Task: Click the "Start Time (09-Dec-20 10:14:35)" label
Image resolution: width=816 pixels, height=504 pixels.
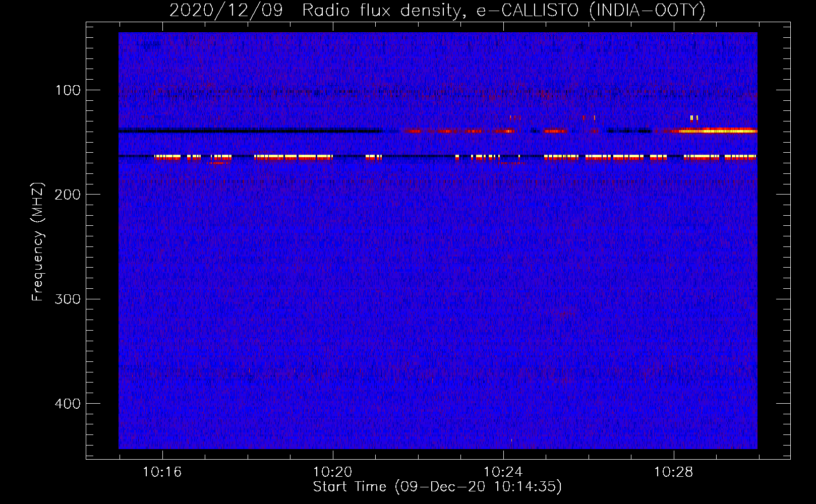Action: coord(437,487)
